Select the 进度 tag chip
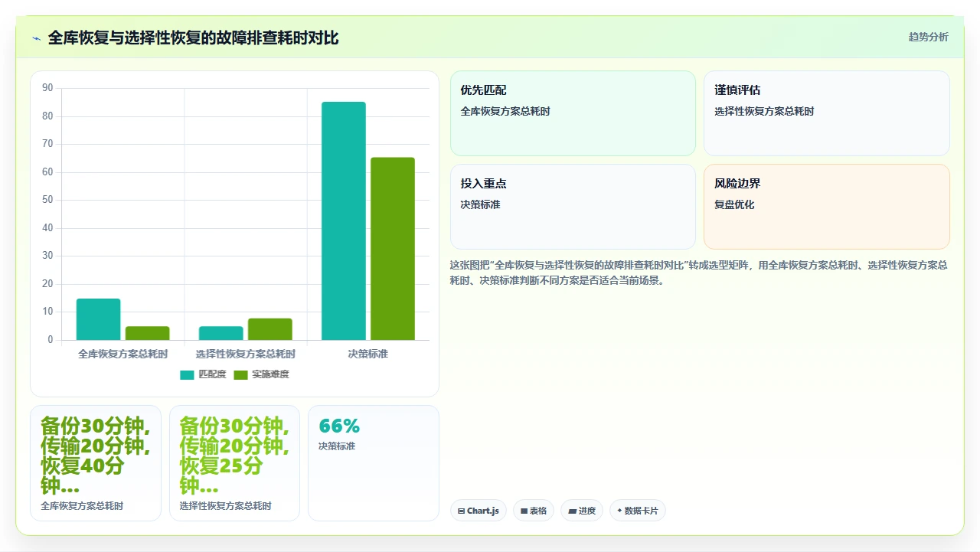980x552 pixels. (582, 511)
